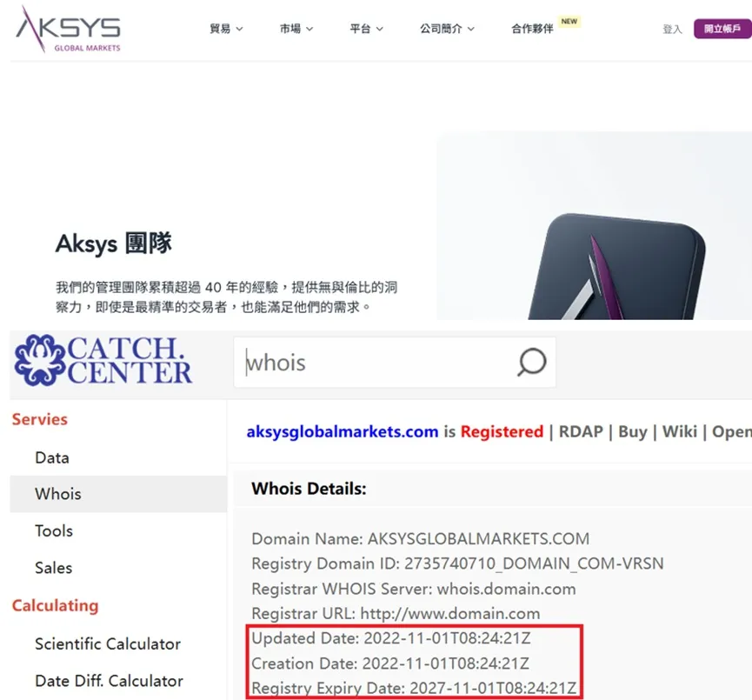Image resolution: width=752 pixels, height=700 pixels.
Task: Click the 'Creation Date' line
Action: pos(390,663)
